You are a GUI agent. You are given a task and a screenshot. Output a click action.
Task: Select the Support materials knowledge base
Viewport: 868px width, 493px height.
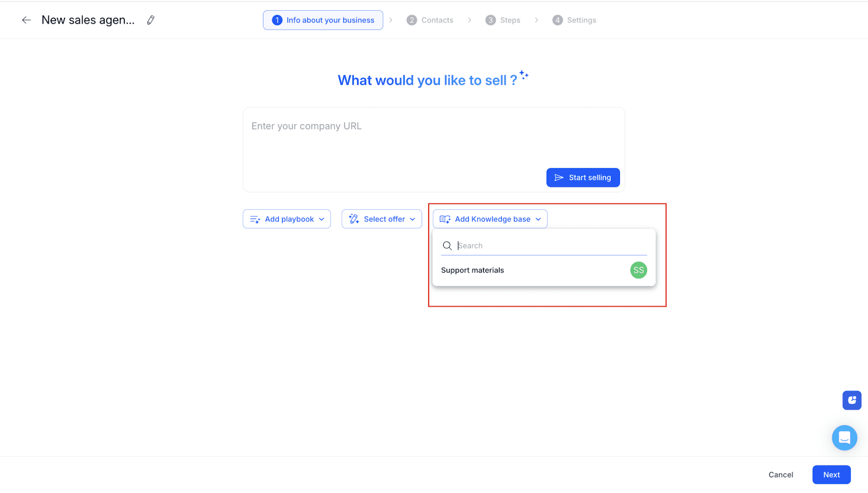(x=472, y=270)
